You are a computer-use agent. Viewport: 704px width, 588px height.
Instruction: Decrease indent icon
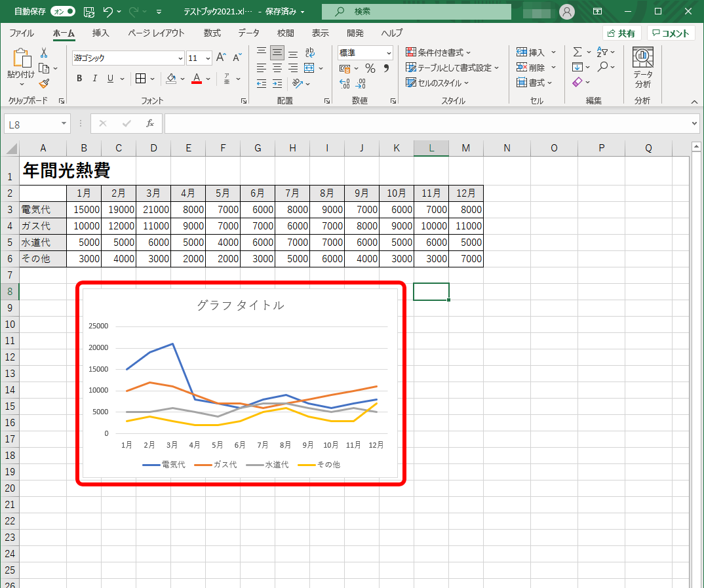point(262,83)
